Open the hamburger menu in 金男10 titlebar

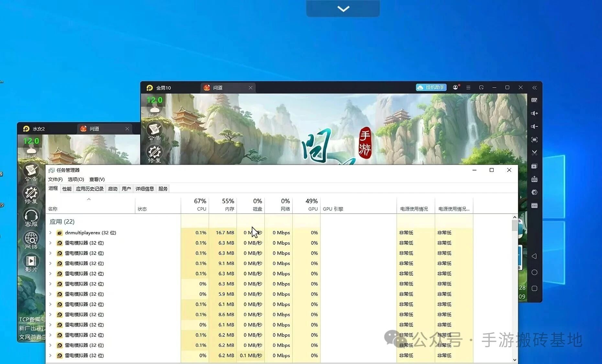coord(468,87)
